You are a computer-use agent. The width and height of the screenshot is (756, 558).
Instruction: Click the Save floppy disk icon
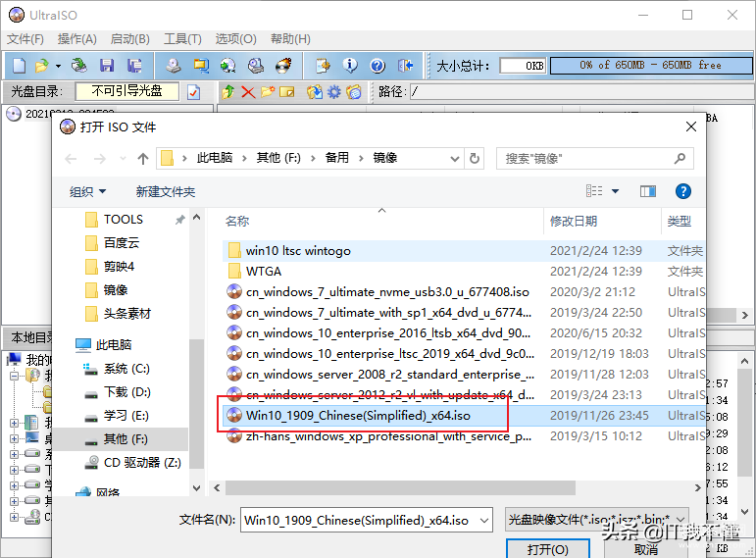107,65
